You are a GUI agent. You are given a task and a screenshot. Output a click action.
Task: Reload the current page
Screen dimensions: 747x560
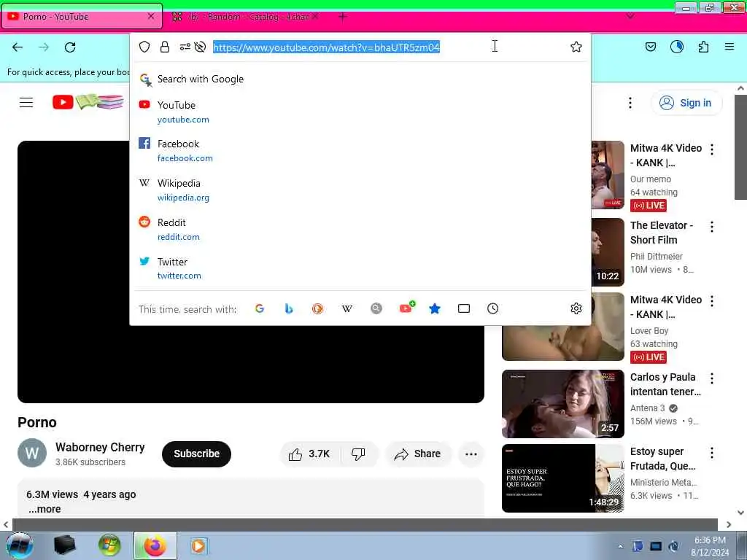pyautogui.click(x=70, y=47)
